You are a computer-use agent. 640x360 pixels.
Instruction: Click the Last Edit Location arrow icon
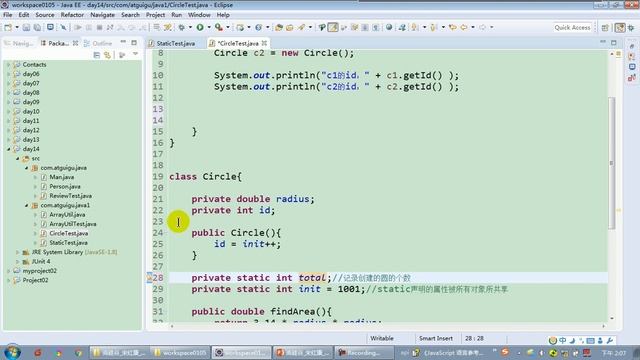[x=452, y=27]
